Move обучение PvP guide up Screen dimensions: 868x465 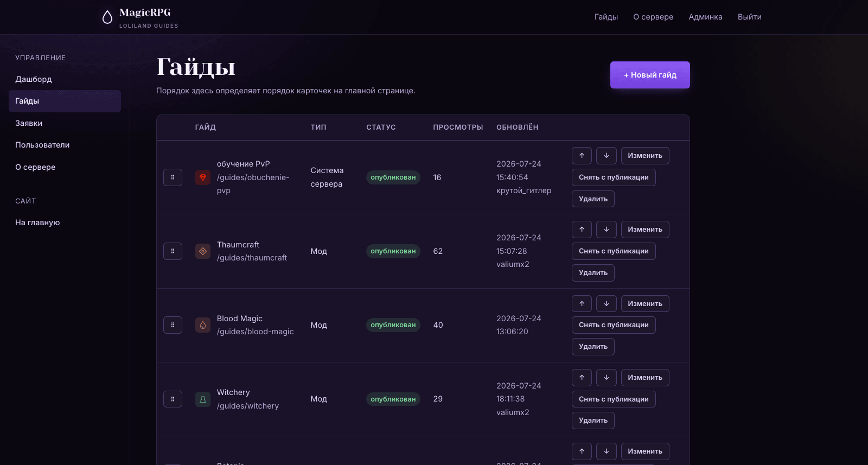pos(582,156)
